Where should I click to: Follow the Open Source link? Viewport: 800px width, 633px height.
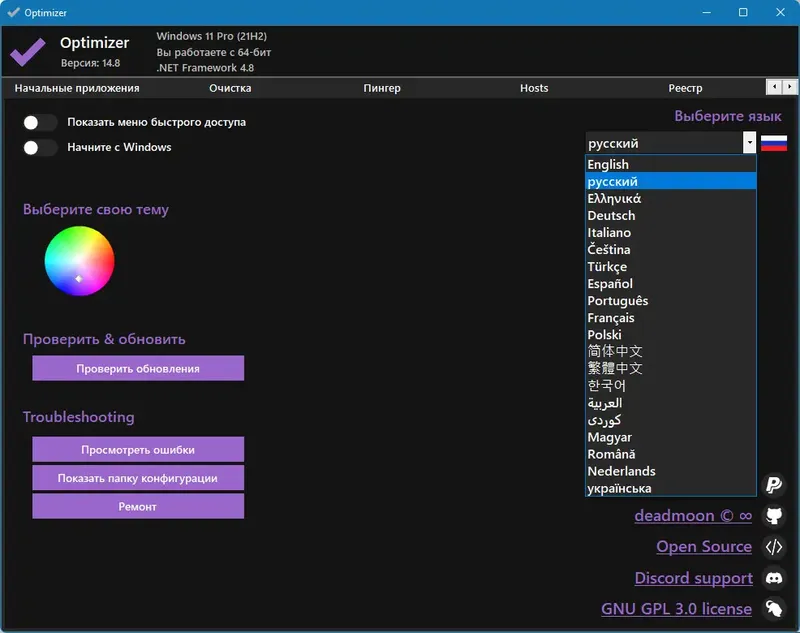pos(704,547)
